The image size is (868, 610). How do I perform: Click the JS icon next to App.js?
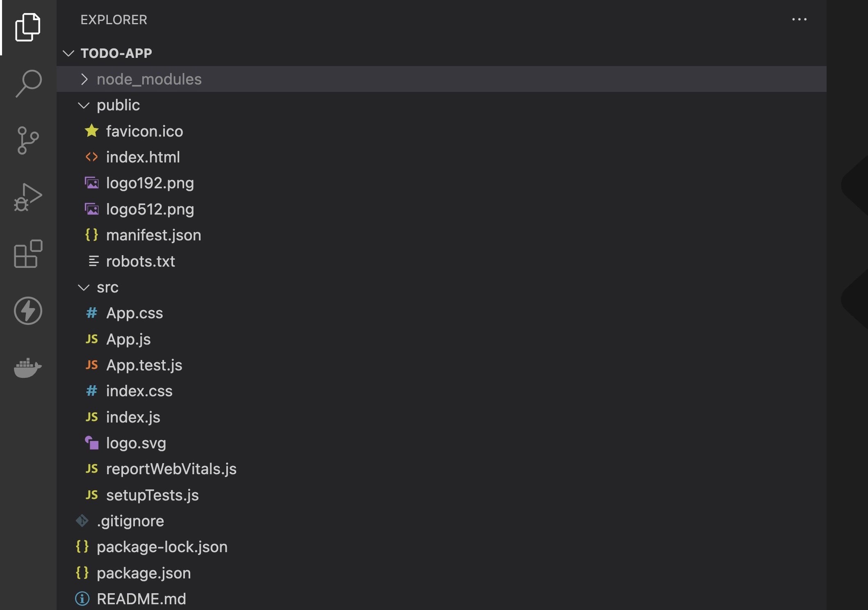click(x=91, y=339)
